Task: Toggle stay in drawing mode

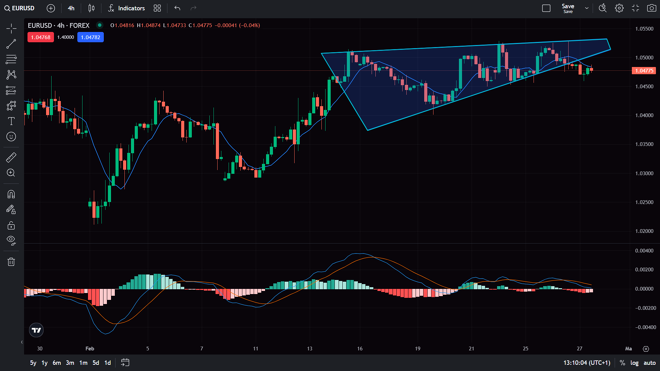Action: [x=11, y=210]
